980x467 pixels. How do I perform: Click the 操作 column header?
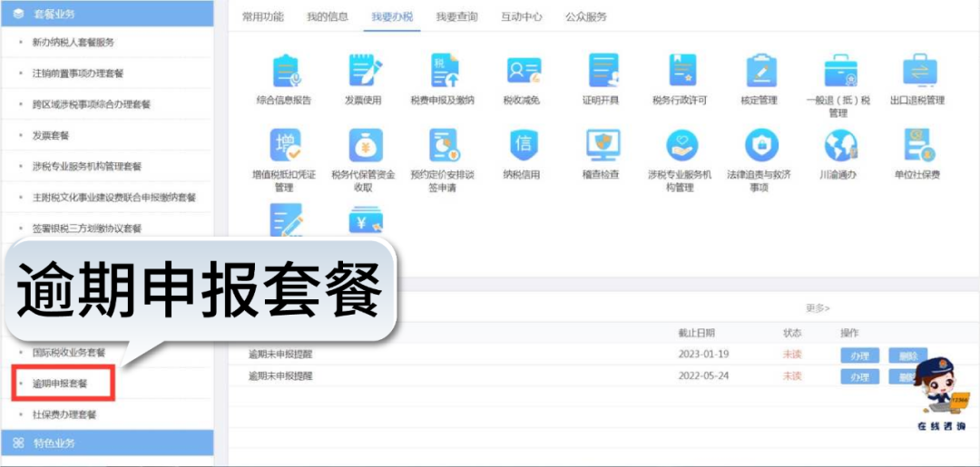pyautogui.click(x=850, y=333)
